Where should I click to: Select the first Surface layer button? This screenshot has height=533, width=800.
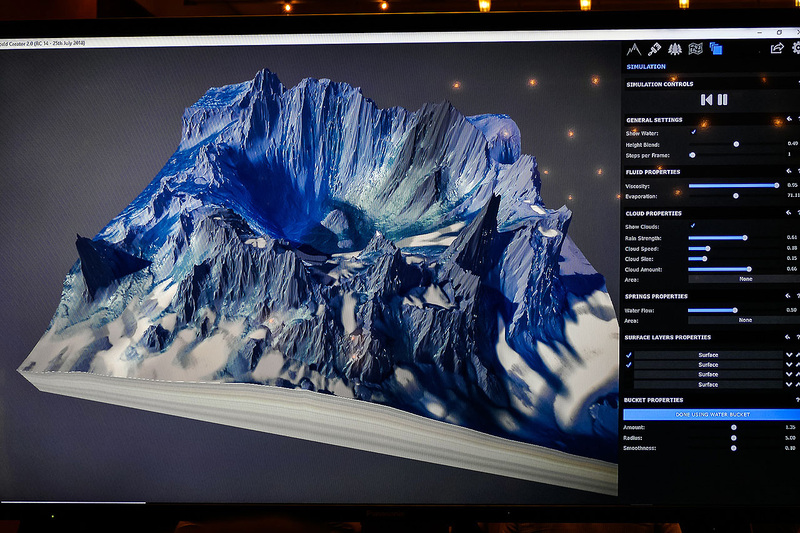tap(708, 355)
